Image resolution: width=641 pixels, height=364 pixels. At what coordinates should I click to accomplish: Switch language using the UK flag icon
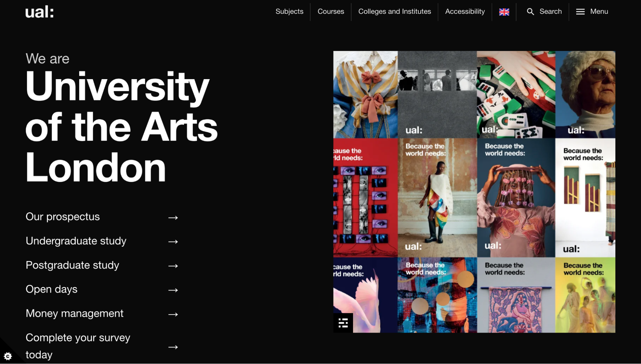point(503,12)
